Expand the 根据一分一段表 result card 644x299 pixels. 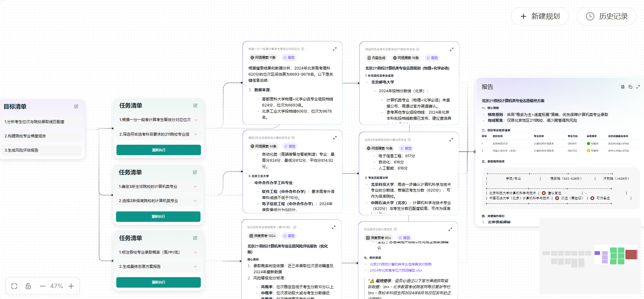click(335, 49)
